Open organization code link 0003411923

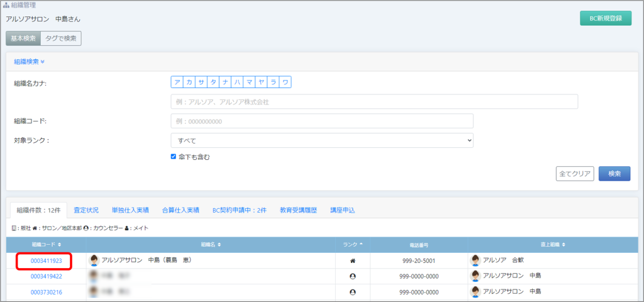point(46,260)
